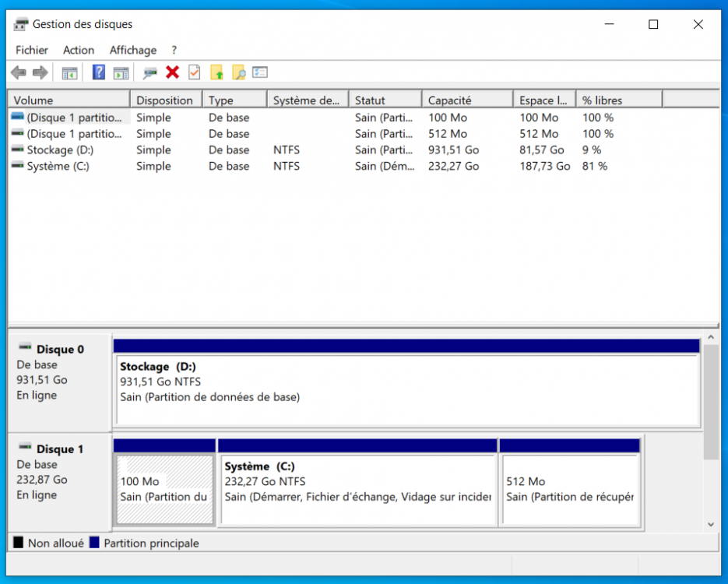The height and width of the screenshot is (584, 728).
Task: Open the Action menu
Action: pos(79,50)
